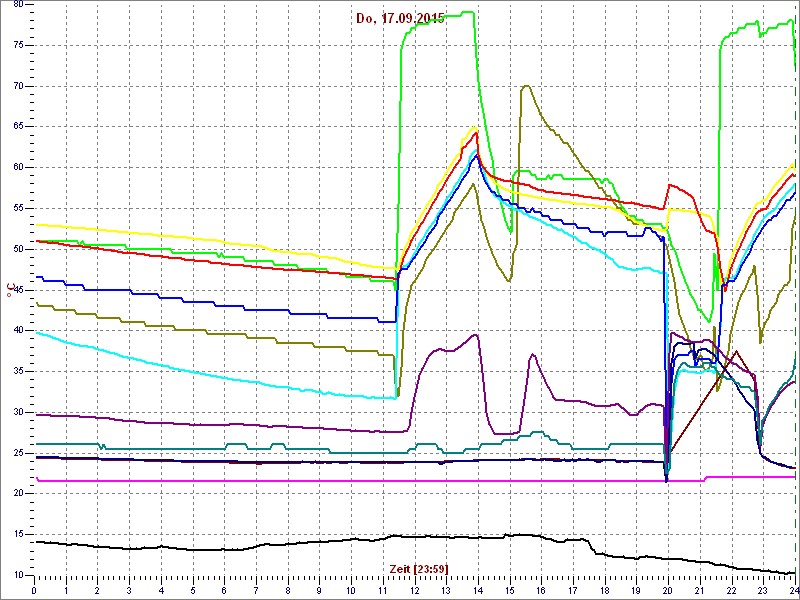Click hour 11 on the time axis

[383, 591]
